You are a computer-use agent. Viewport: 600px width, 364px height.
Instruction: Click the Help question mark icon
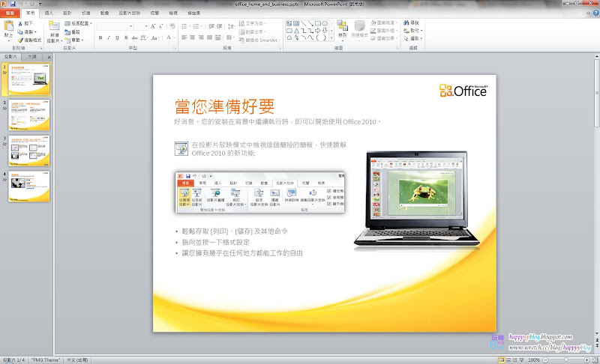[596, 13]
